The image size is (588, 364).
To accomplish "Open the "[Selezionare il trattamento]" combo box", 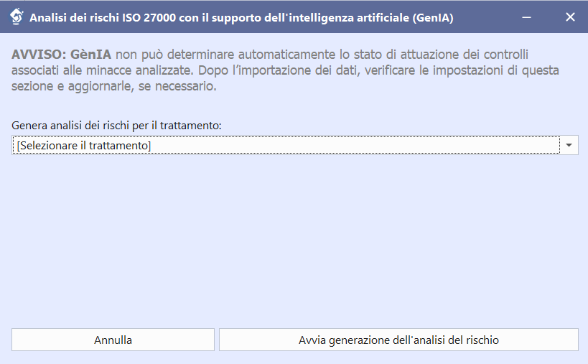I will (286, 146).
